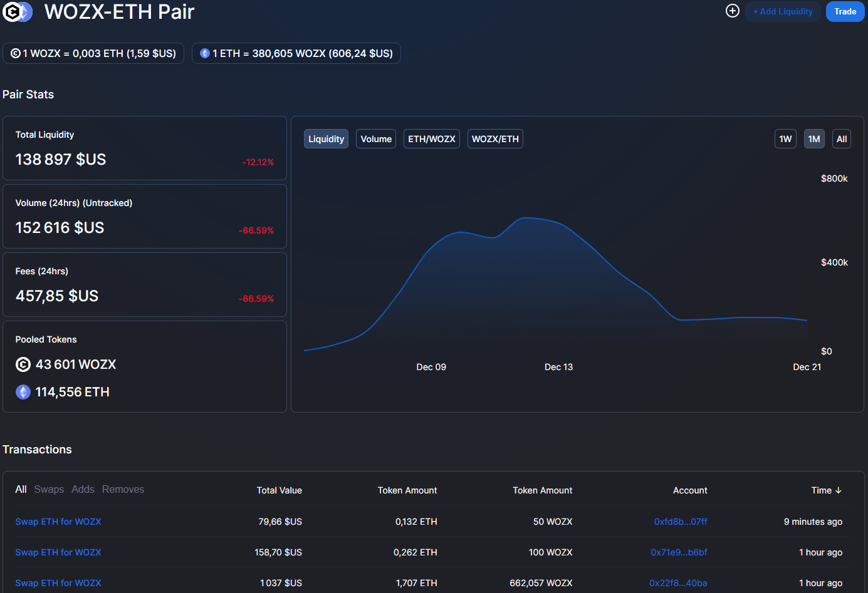Filter transactions by Removes

pyautogui.click(x=123, y=490)
